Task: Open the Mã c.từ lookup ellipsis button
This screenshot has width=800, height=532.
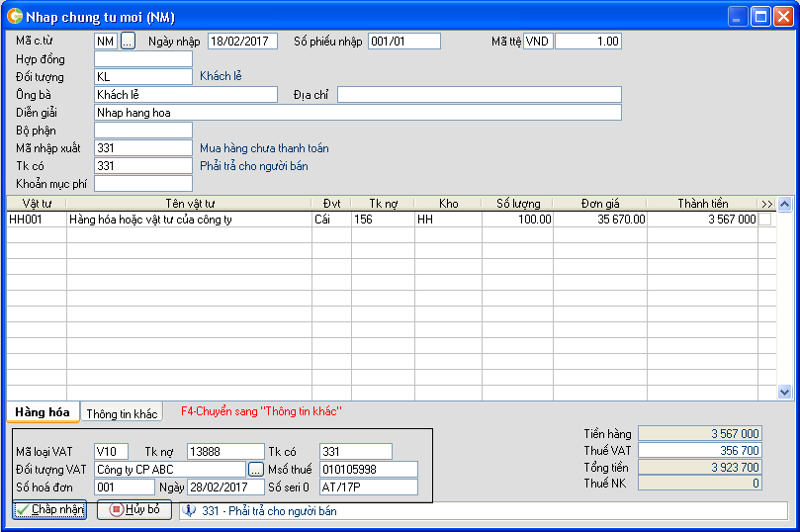Action: coord(128,41)
